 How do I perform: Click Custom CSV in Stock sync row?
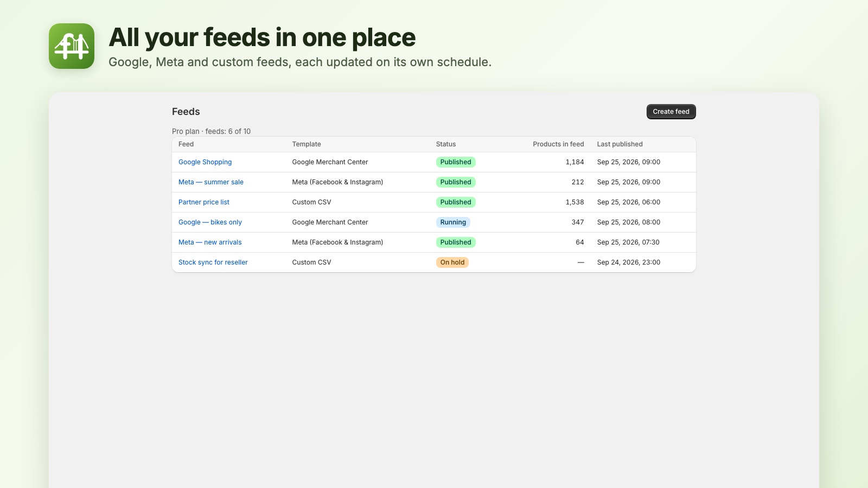click(x=311, y=262)
